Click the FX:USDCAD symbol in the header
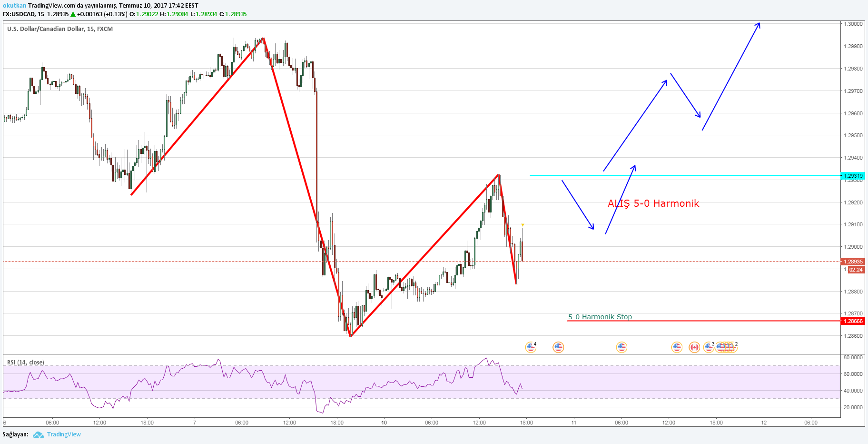Screen dimensions: 868x444 pos(19,14)
